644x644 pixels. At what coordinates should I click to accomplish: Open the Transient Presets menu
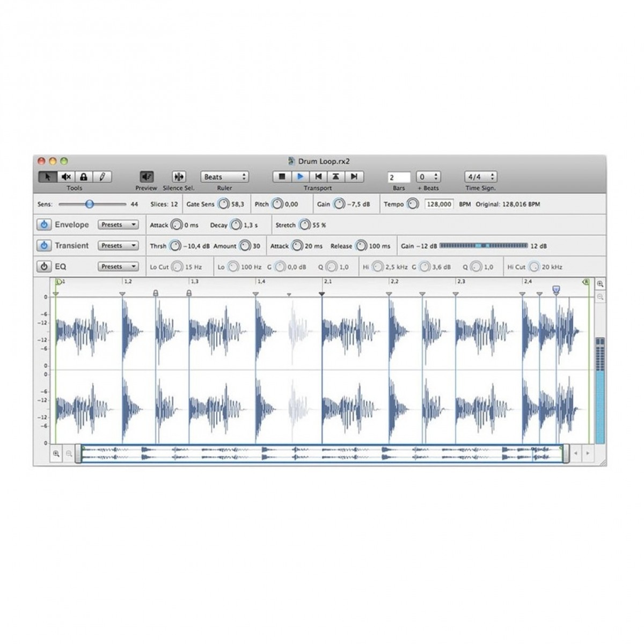tap(118, 246)
